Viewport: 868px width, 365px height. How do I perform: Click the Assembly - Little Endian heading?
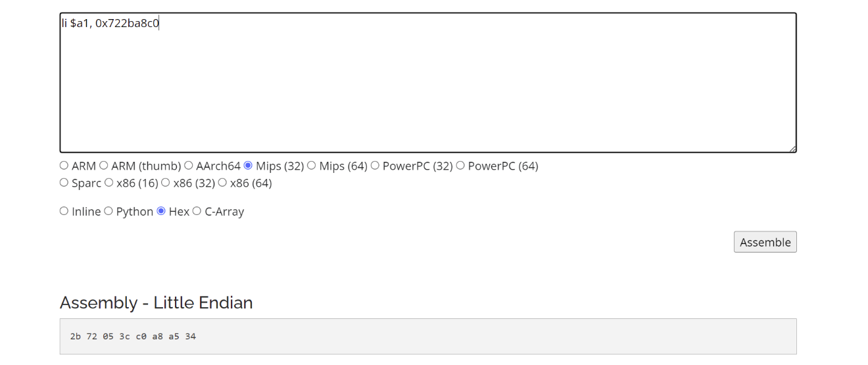tap(157, 303)
